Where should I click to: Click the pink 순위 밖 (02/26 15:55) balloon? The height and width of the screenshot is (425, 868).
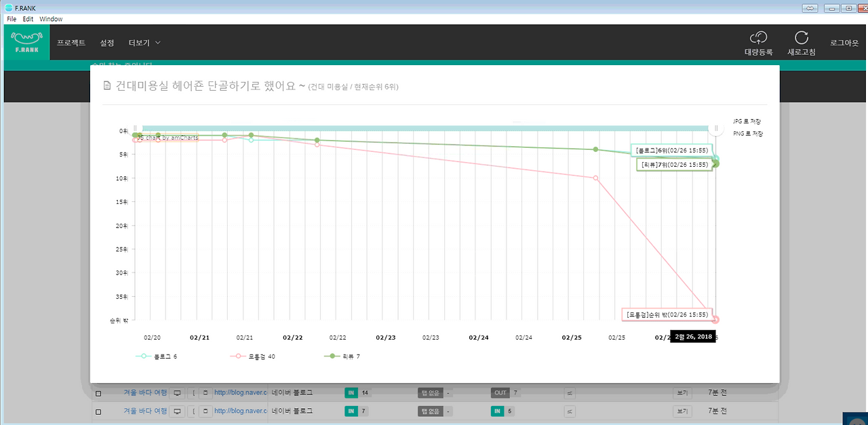click(667, 315)
